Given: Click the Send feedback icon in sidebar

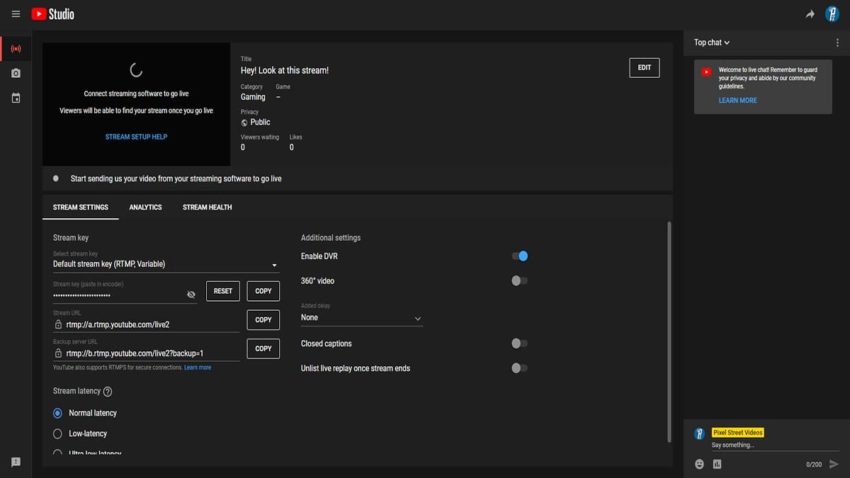Looking at the screenshot, I should point(16,462).
